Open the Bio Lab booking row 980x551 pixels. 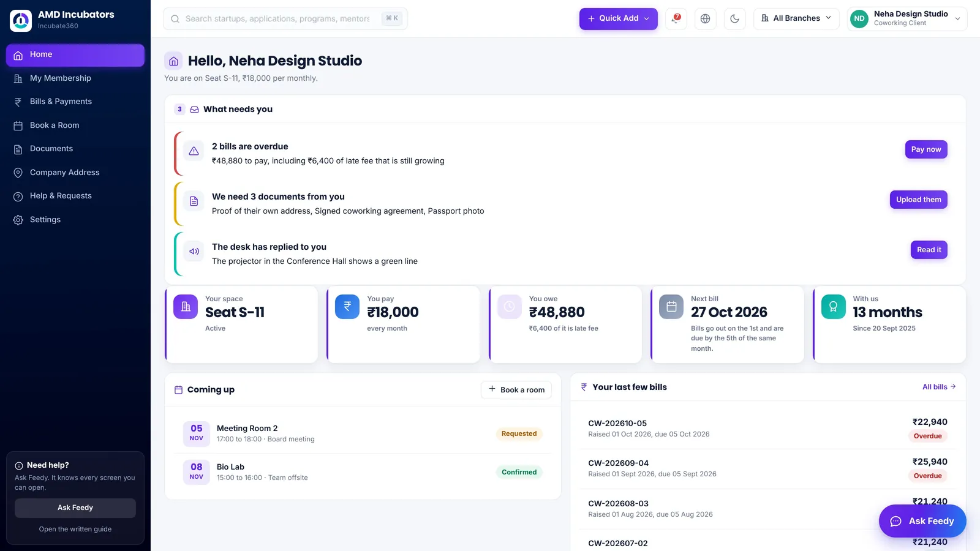tap(363, 472)
